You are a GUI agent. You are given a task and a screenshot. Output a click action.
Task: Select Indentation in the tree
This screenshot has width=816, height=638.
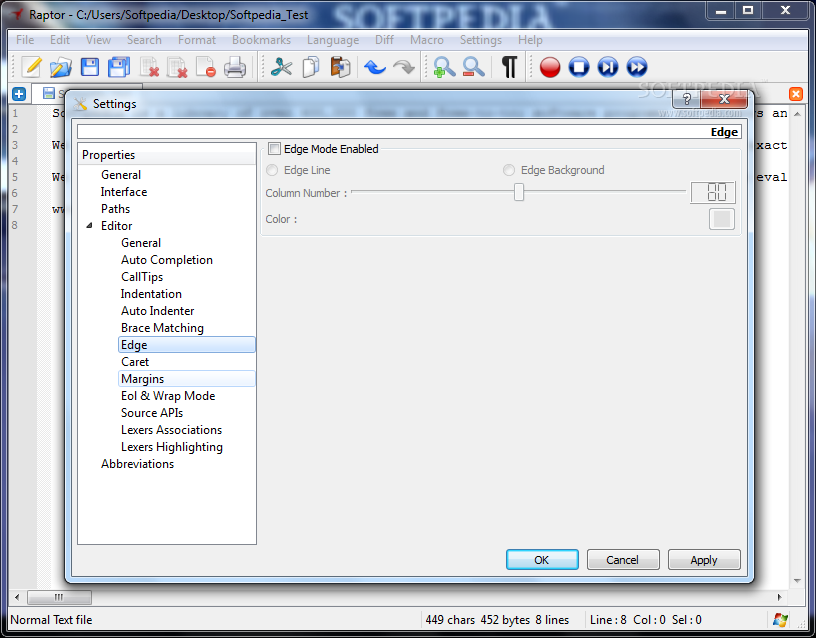(151, 294)
